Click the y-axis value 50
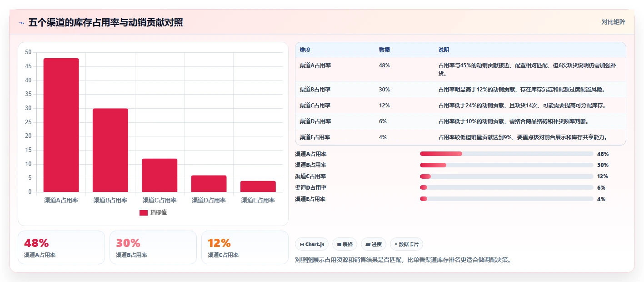 tap(28, 52)
